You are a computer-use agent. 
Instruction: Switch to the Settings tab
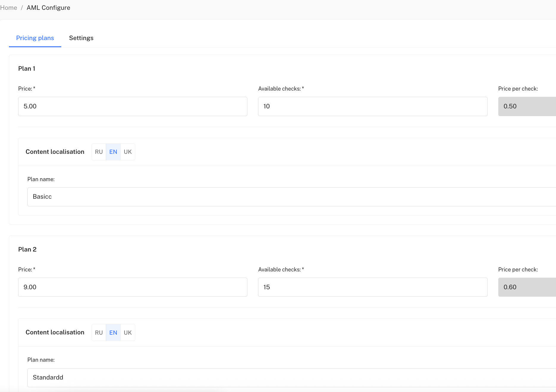(x=81, y=38)
